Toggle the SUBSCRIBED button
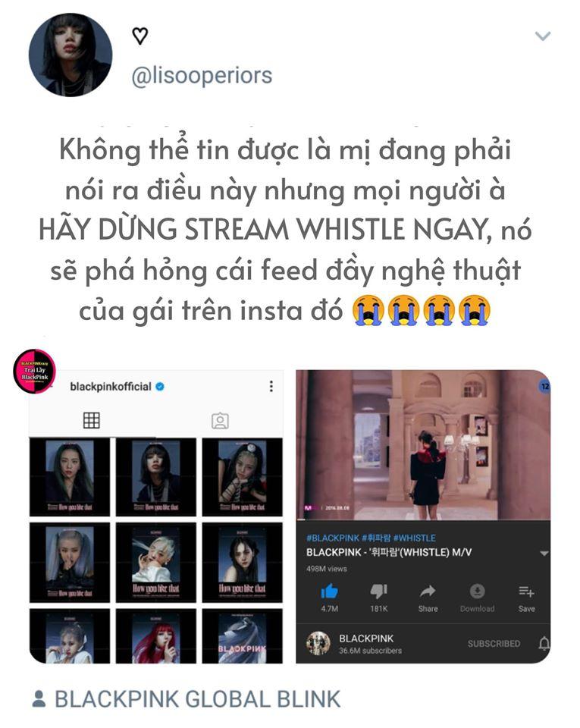Viewport: 580px width, 728px height. [494, 644]
